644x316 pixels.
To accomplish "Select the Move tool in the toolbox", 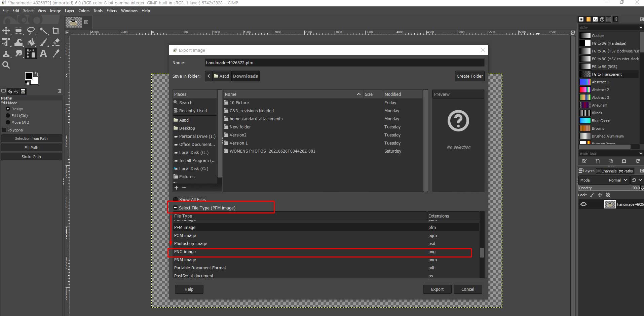I will click(x=6, y=31).
